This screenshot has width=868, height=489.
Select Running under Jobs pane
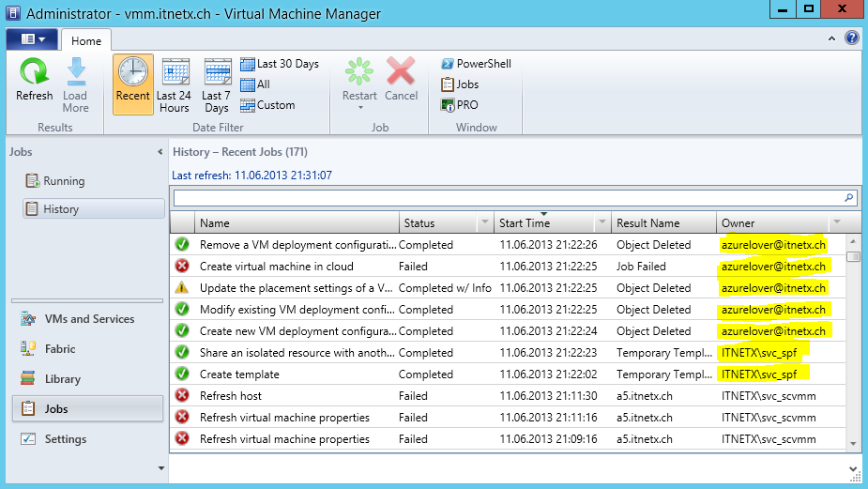(64, 181)
